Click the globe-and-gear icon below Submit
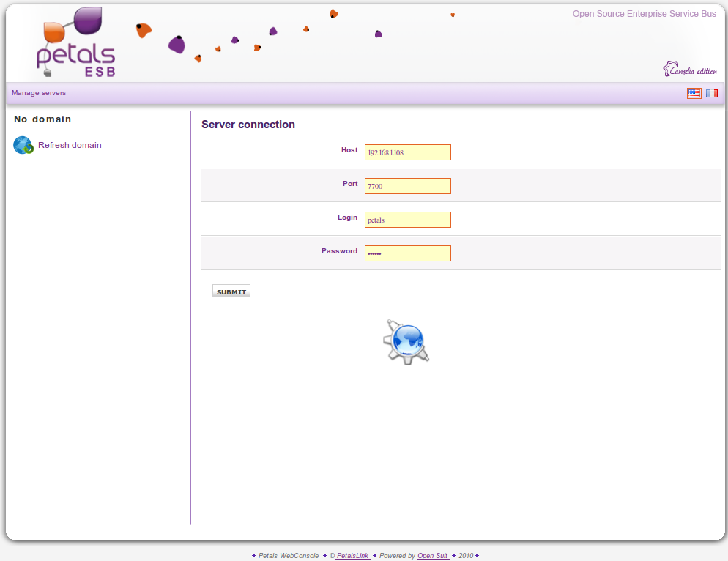The width and height of the screenshot is (728, 561). (x=406, y=341)
